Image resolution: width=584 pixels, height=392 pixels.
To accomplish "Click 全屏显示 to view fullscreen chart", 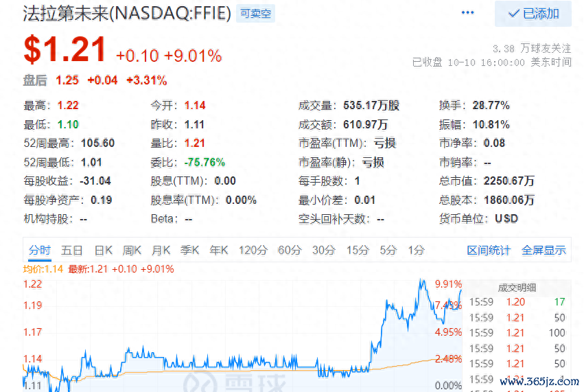I will (x=544, y=251).
